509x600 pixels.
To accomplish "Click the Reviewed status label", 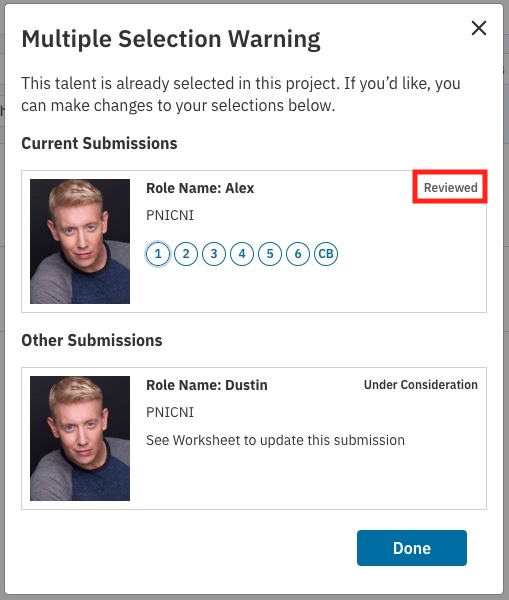I will click(450, 188).
